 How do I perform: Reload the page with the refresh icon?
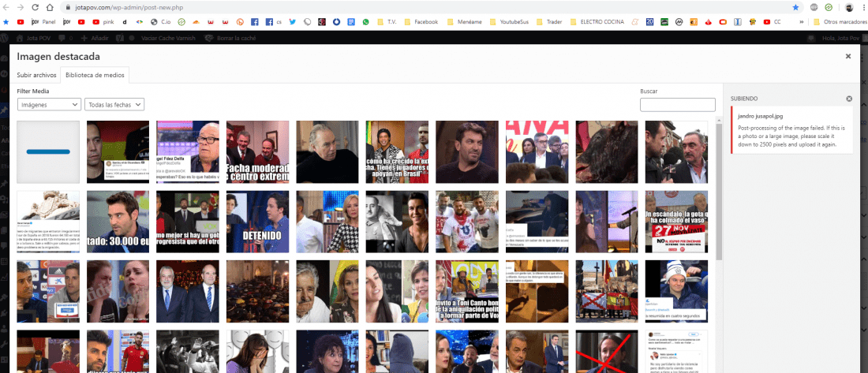(35, 7)
